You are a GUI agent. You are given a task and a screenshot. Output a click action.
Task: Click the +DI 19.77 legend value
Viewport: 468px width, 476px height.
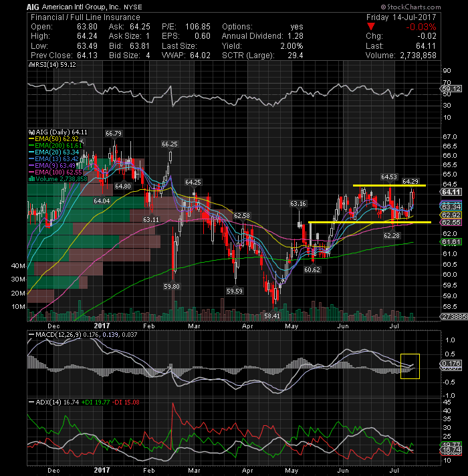click(x=96, y=402)
